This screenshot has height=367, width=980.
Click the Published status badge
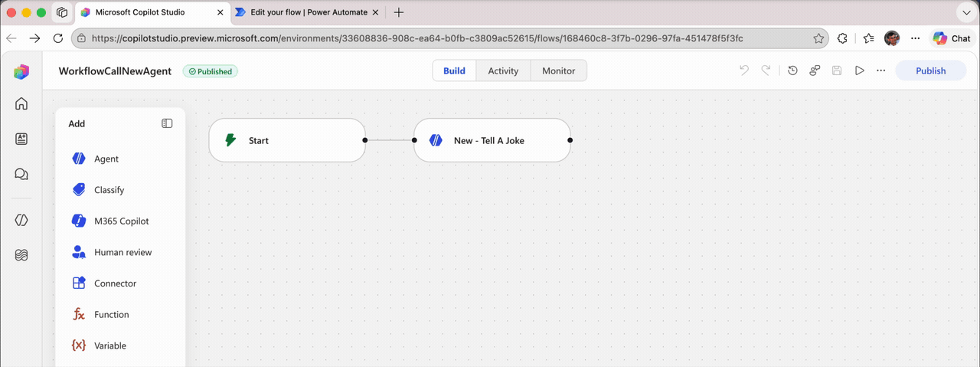[211, 71]
